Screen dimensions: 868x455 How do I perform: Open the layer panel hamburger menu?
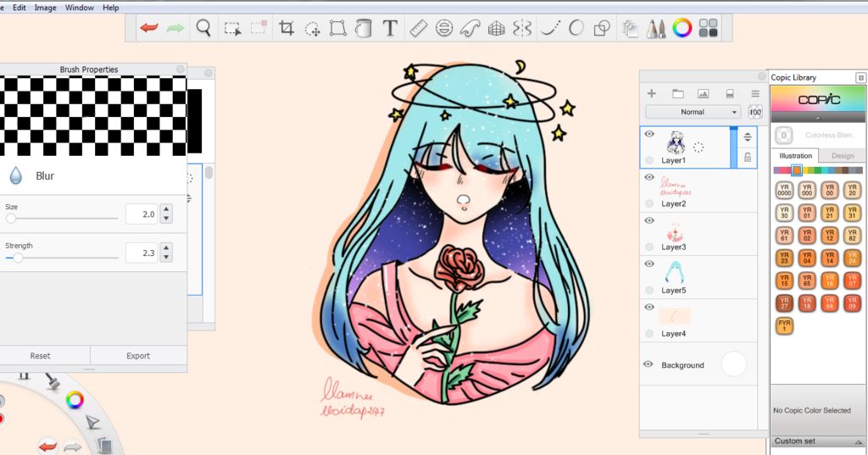tap(755, 93)
